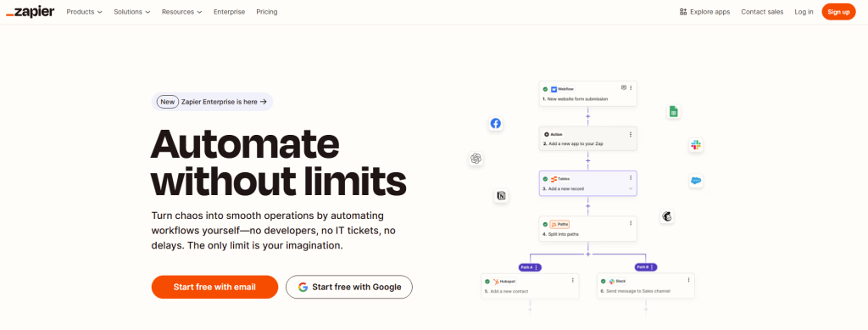Open three-dot menu on Paths step
The height and width of the screenshot is (330, 868).
[x=631, y=223]
